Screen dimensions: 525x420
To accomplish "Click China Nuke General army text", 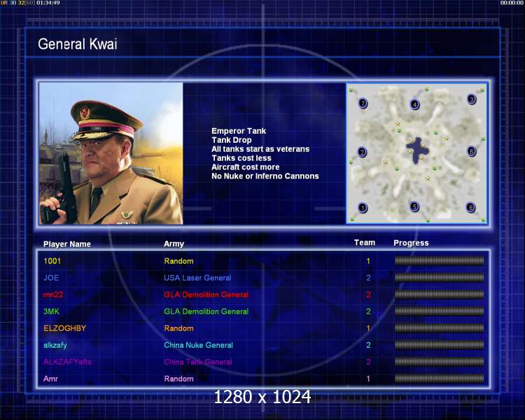I will point(198,345).
